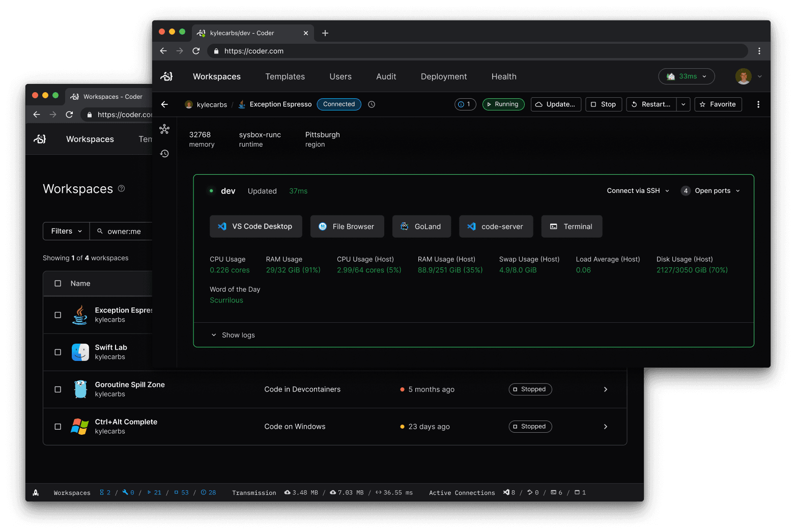Stop the workspace with Stop button
Screen dimensions: 796x532
[x=604, y=104]
